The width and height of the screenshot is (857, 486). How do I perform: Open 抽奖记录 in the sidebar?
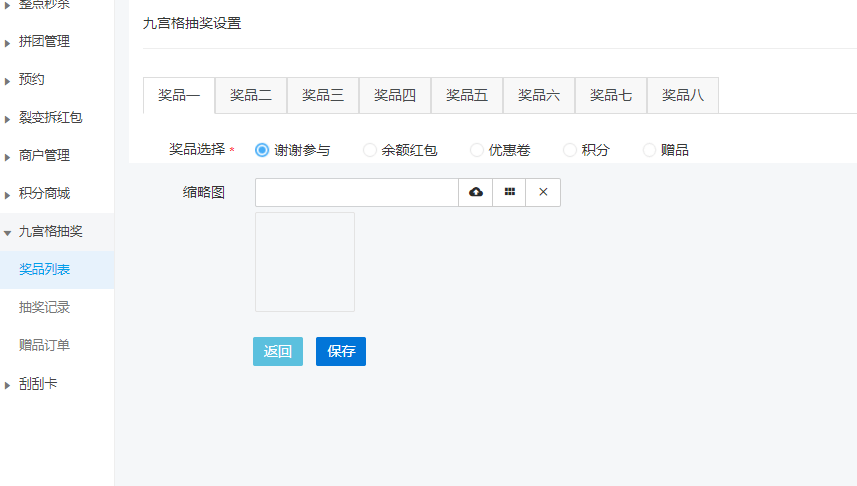pos(57,308)
